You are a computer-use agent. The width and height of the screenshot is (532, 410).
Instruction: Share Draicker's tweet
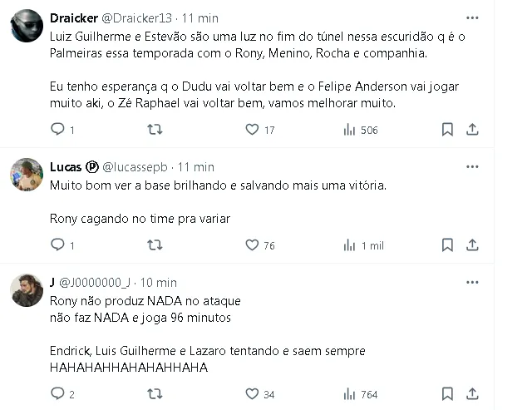pos(472,130)
